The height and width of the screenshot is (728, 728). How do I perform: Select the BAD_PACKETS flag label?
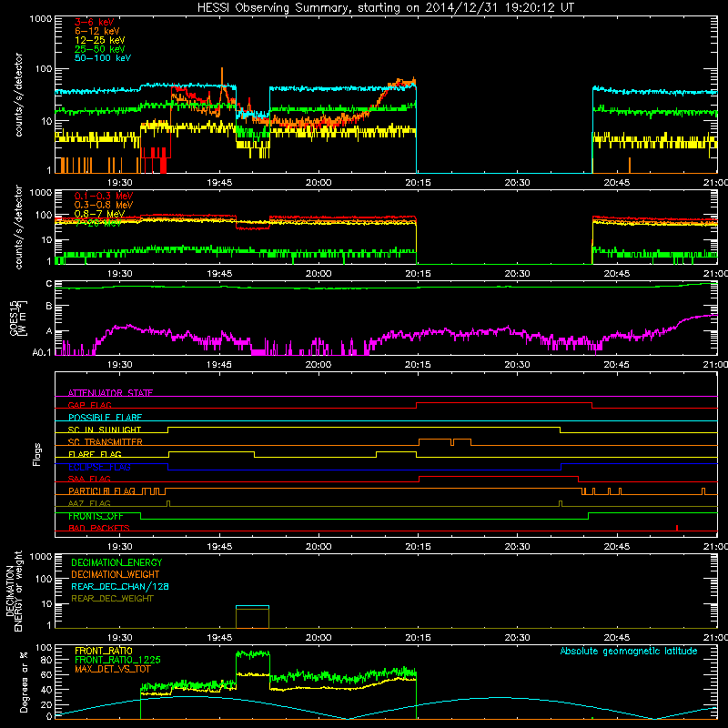pyautogui.click(x=99, y=528)
